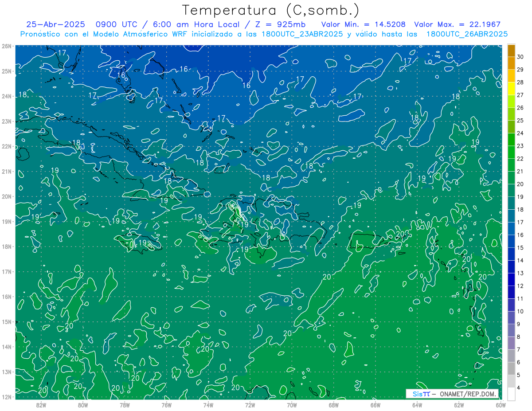Click the 15N latitude axis label
532x411 pixels.
[6, 321]
